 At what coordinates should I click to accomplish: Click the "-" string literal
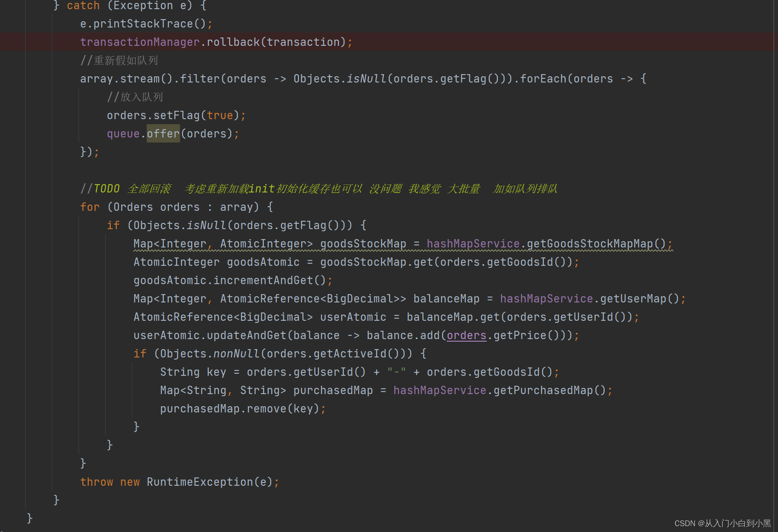tap(396, 372)
